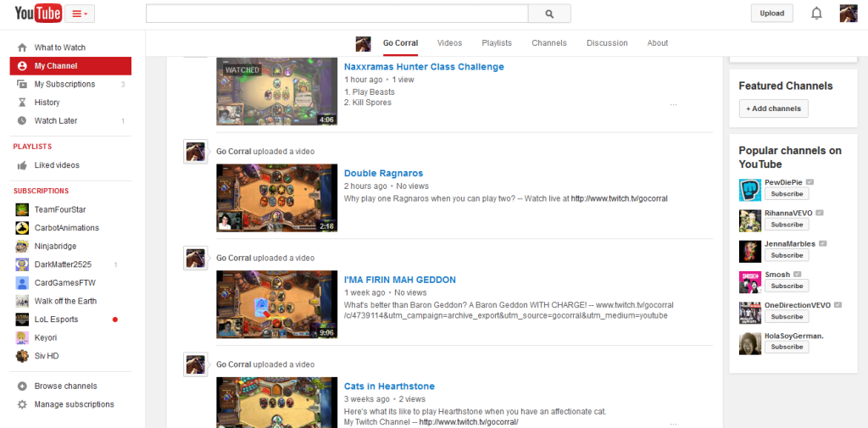Open My Channel in sidebar

click(70, 66)
